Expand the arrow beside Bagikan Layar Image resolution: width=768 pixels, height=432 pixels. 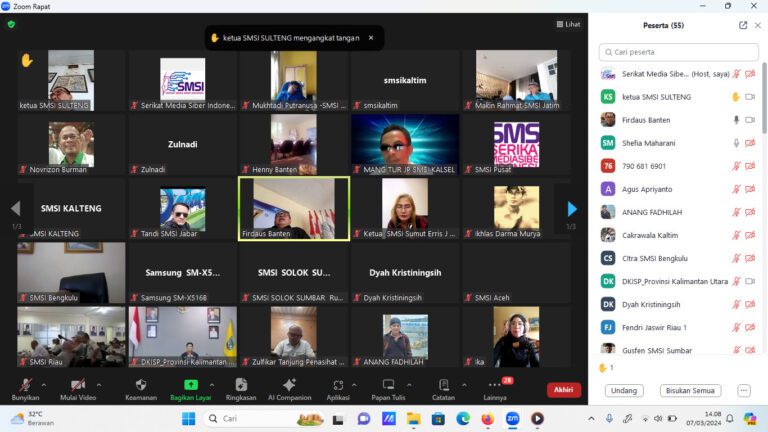[213, 384]
